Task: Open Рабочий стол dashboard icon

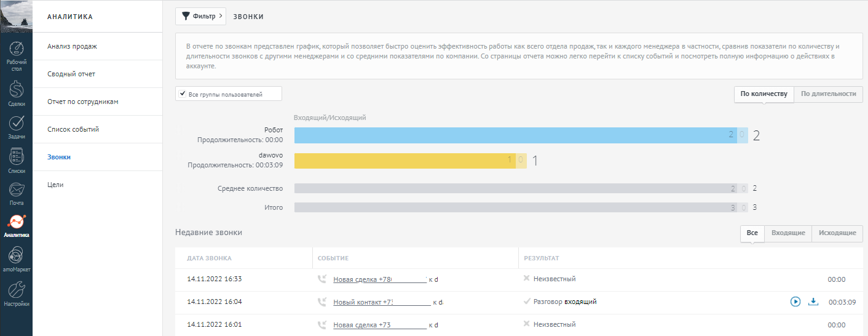Action: tap(17, 50)
